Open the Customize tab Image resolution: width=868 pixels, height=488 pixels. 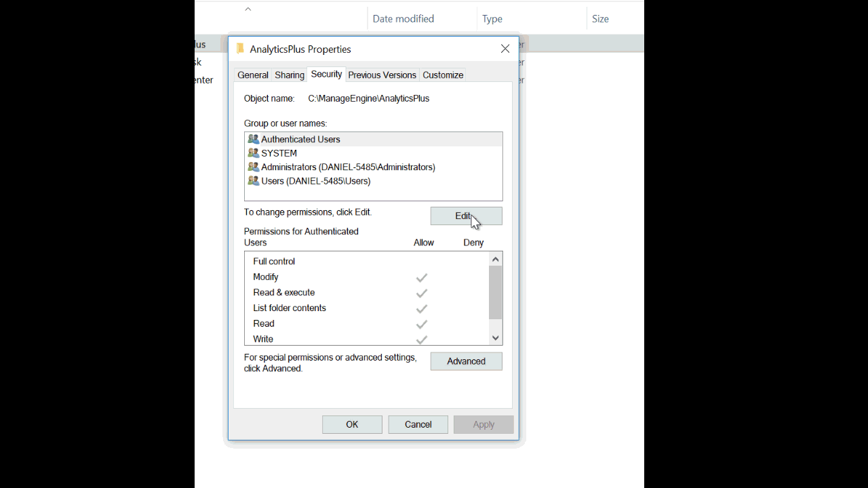(x=443, y=75)
